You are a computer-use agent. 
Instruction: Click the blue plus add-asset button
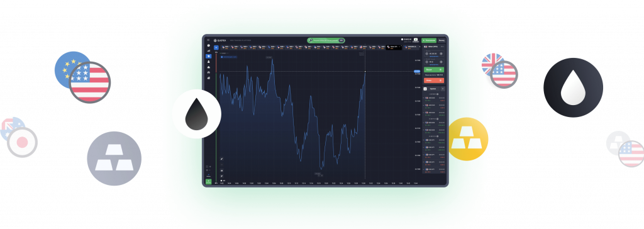click(x=216, y=47)
